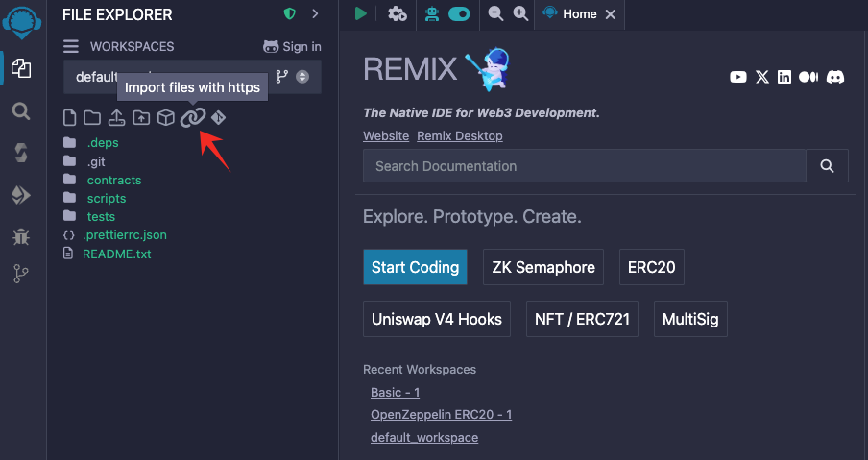Select the ERC20 template button
Screen dimensions: 868x460
[652, 267]
